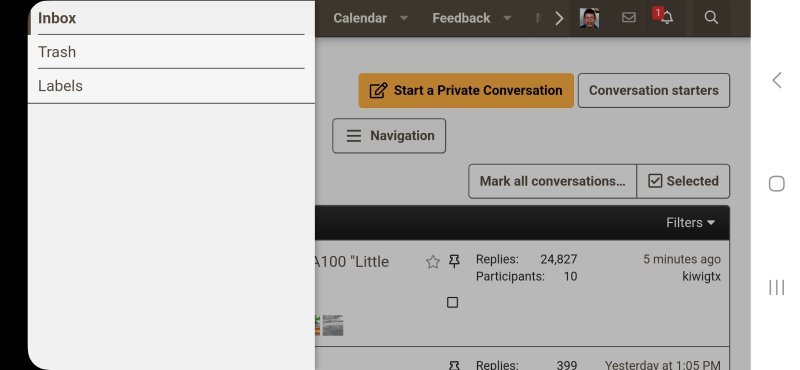Open the private messages envelope icon
Screen dimensions: 800x370
(x=629, y=18)
